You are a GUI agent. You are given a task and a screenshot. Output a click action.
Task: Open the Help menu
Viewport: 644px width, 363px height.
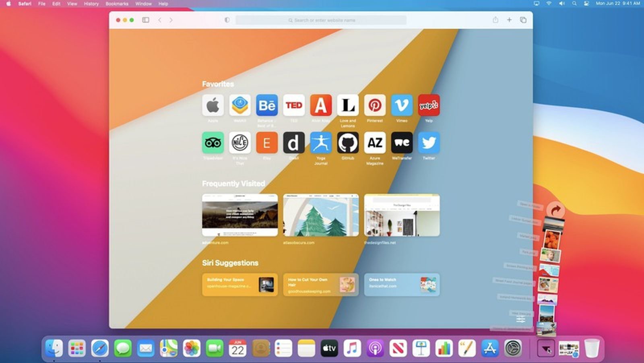(x=163, y=4)
